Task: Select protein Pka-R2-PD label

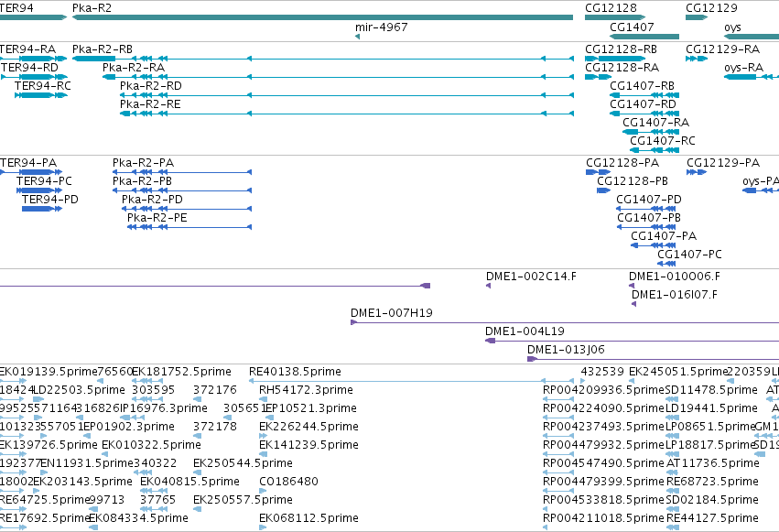Action: pyautogui.click(x=152, y=200)
